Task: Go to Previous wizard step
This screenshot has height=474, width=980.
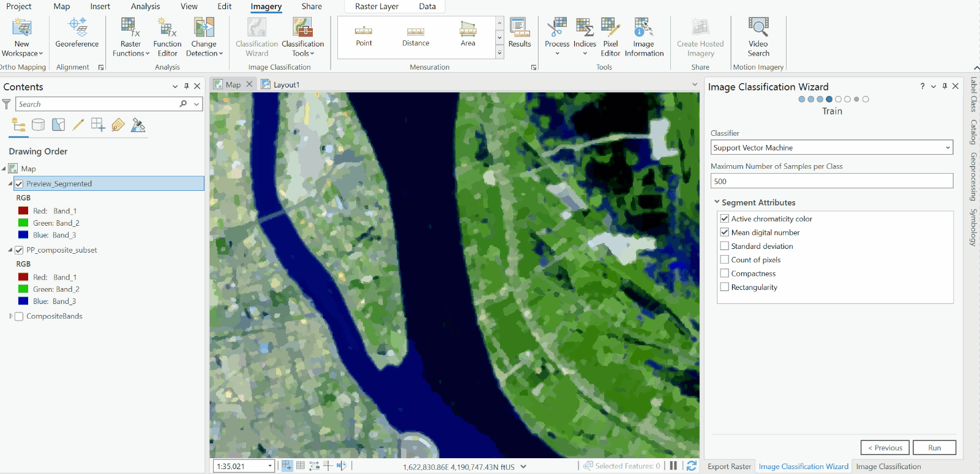Action: (x=885, y=448)
